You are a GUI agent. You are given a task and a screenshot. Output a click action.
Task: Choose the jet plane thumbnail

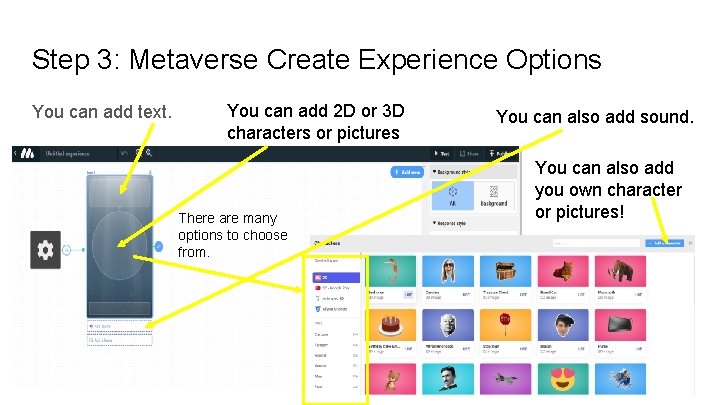coord(505,379)
